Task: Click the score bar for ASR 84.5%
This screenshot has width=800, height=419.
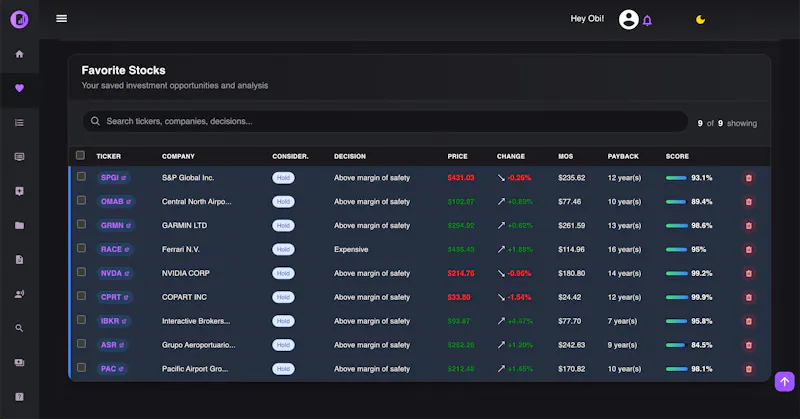Action: click(x=677, y=346)
